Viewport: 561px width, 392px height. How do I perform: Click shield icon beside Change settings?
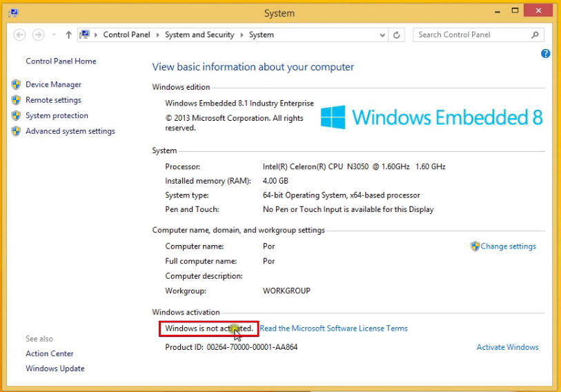[475, 246]
